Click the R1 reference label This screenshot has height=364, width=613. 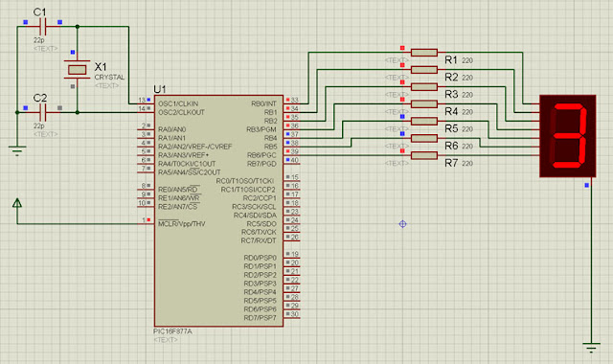coord(451,60)
